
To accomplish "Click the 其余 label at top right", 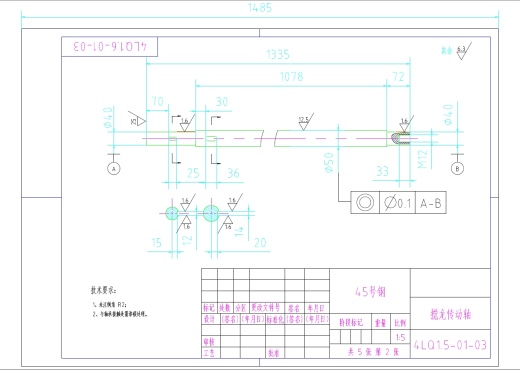I will pyautogui.click(x=447, y=51).
